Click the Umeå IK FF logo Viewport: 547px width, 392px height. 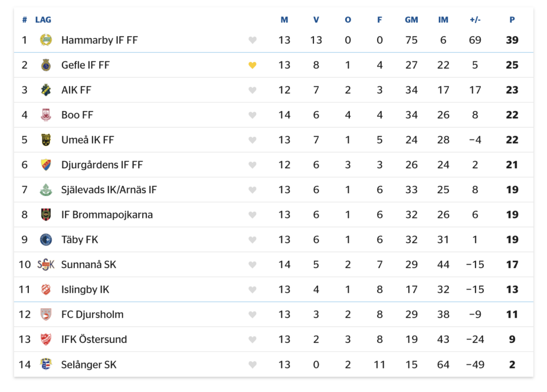tap(46, 140)
